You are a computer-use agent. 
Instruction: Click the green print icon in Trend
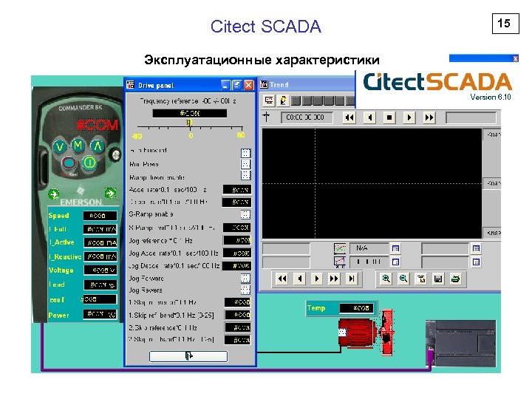click(456, 279)
